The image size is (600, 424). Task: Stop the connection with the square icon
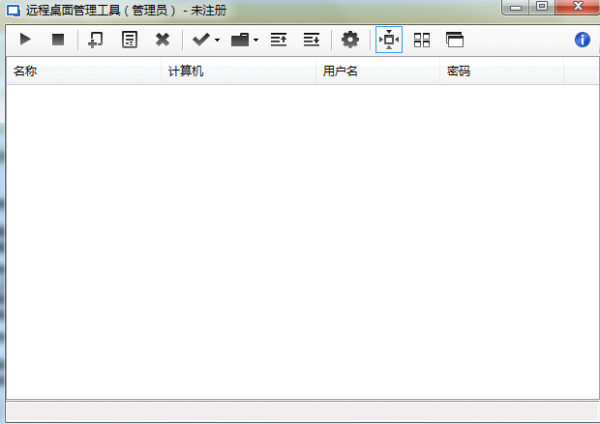pyautogui.click(x=58, y=39)
